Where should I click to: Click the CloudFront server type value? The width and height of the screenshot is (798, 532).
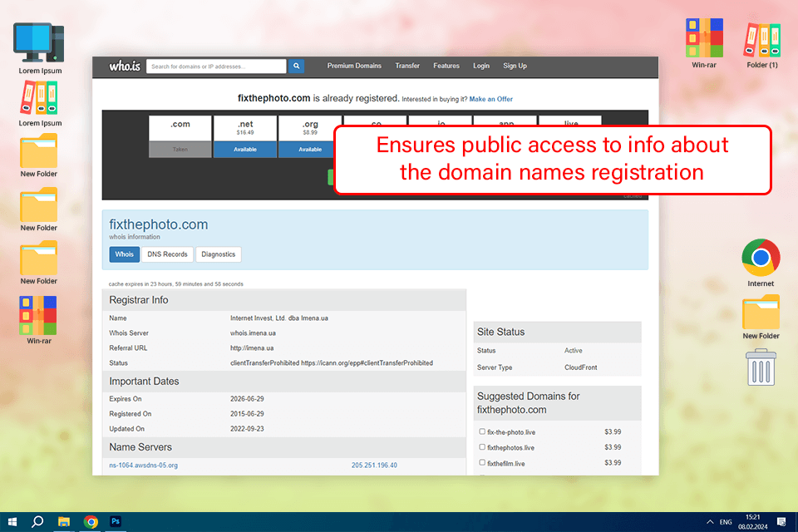(x=581, y=367)
